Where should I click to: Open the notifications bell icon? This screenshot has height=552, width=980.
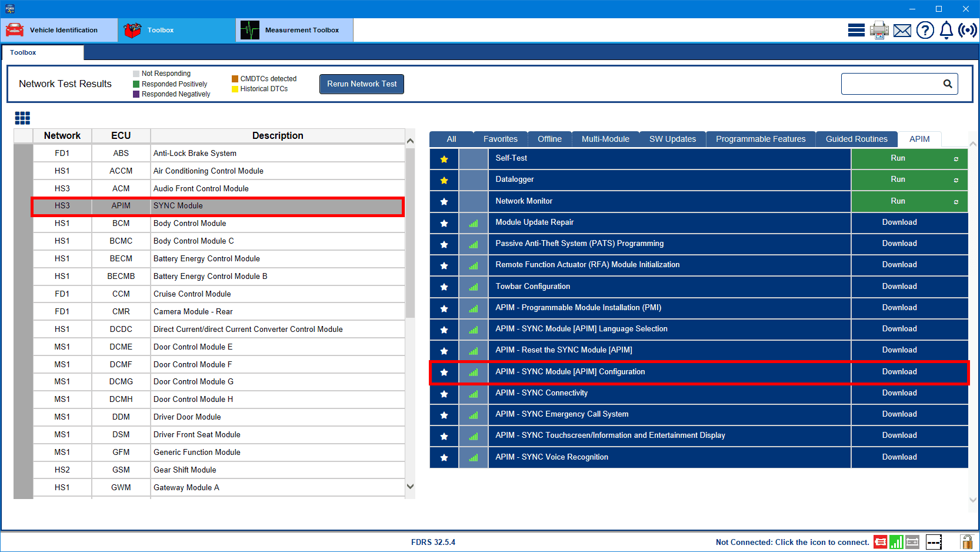946,30
